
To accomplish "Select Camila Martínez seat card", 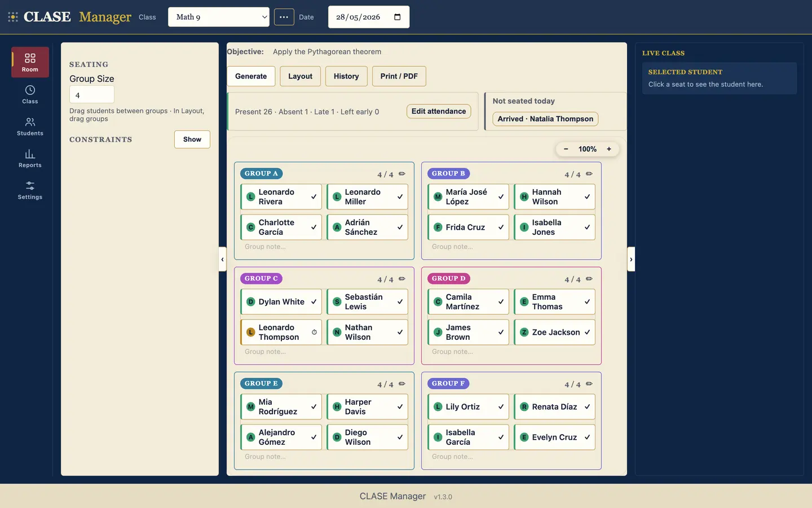I will pos(468,302).
